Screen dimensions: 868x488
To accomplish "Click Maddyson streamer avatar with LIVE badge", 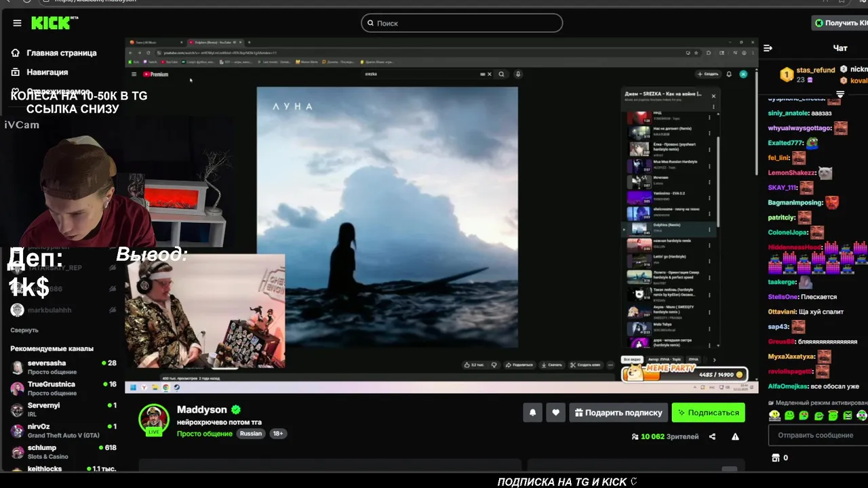I will (154, 420).
